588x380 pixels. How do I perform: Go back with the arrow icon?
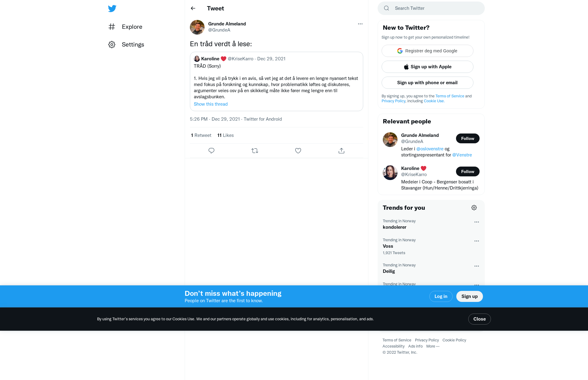[193, 8]
